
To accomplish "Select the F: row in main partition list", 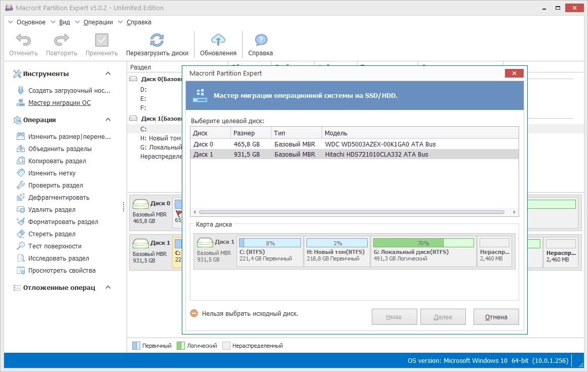I will pyautogui.click(x=143, y=108).
